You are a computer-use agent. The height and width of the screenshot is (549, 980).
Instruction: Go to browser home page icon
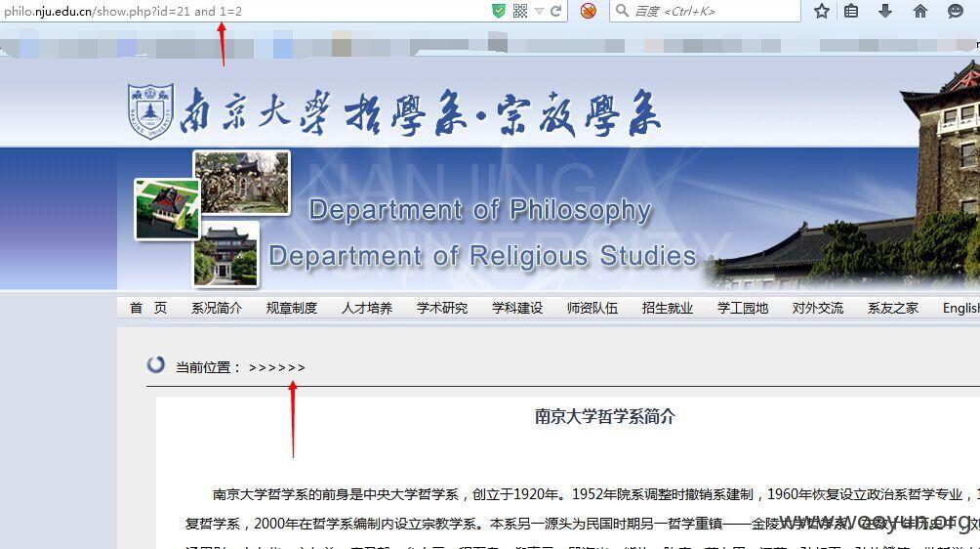[920, 11]
